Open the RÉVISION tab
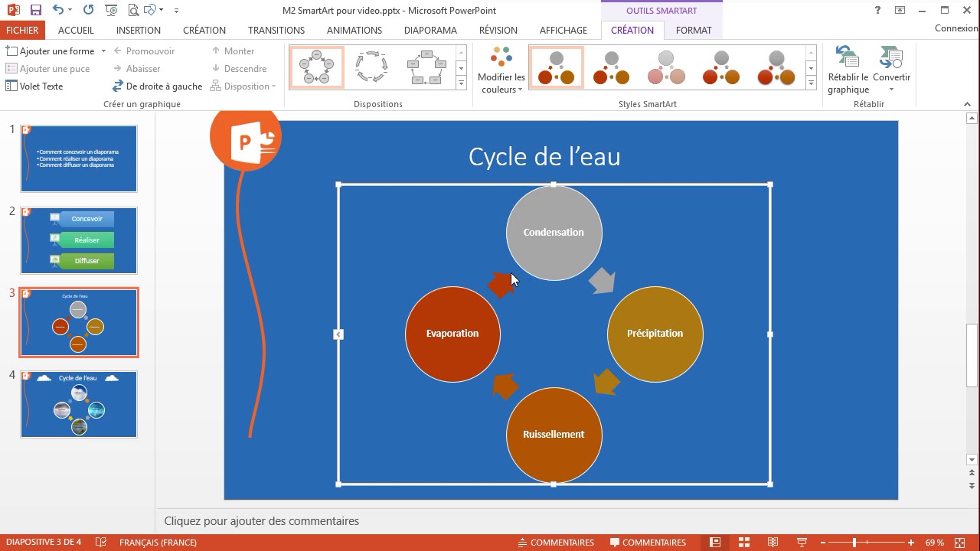 coord(498,30)
